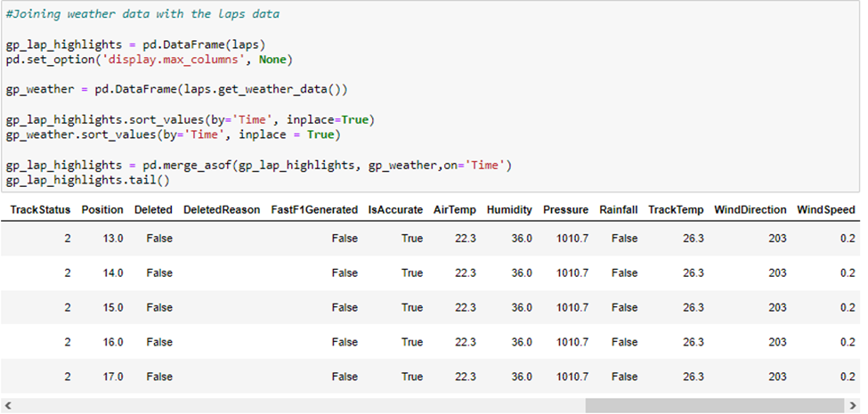
Task: Select the TrackStatus column header
Action: pos(40,210)
